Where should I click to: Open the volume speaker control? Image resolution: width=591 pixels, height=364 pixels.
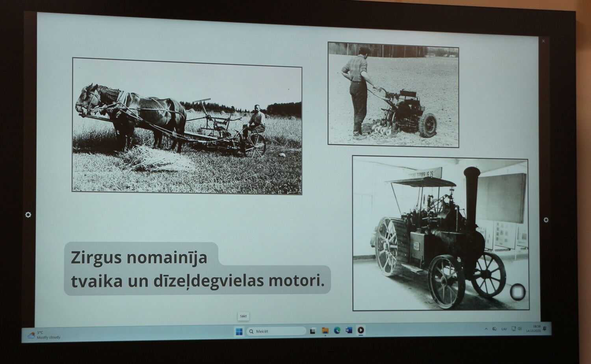coord(520,329)
